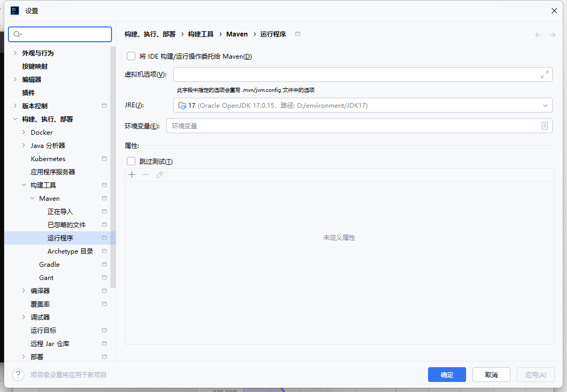Viewport: 567px width, 392px height.
Task: Expand the 版本控制 section arrow
Action: tap(15, 106)
